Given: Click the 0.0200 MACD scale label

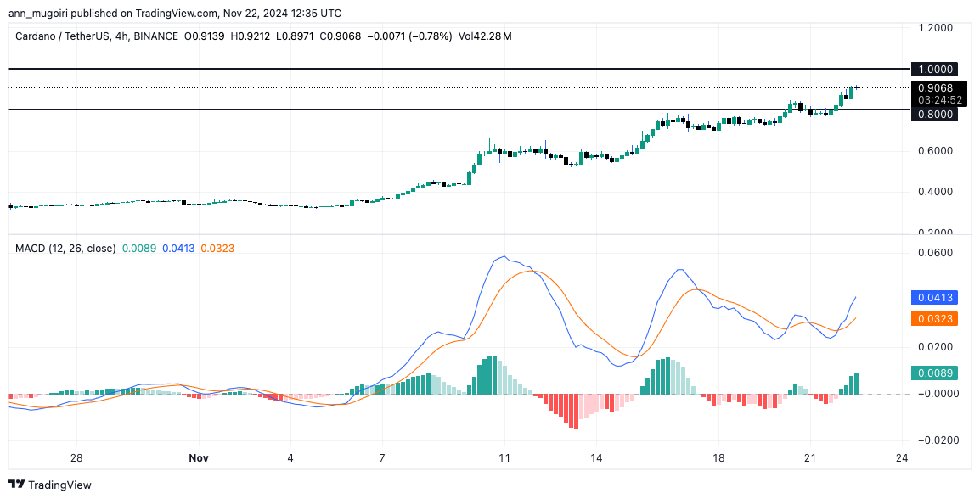Looking at the screenshot, I should pos(935,346).
